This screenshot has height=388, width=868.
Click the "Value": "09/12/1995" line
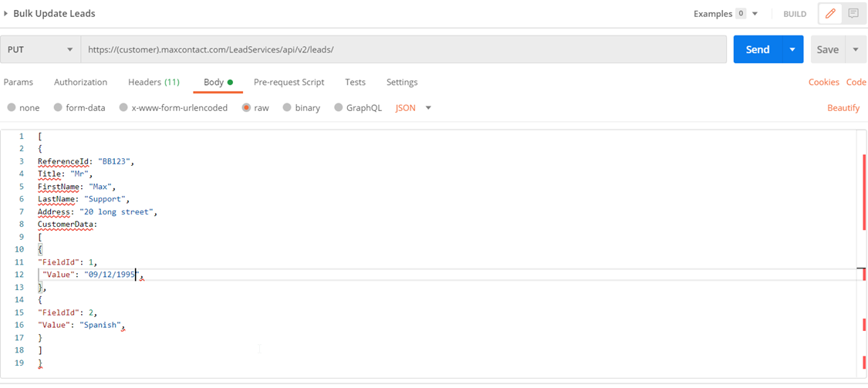(x=93, y=275)
